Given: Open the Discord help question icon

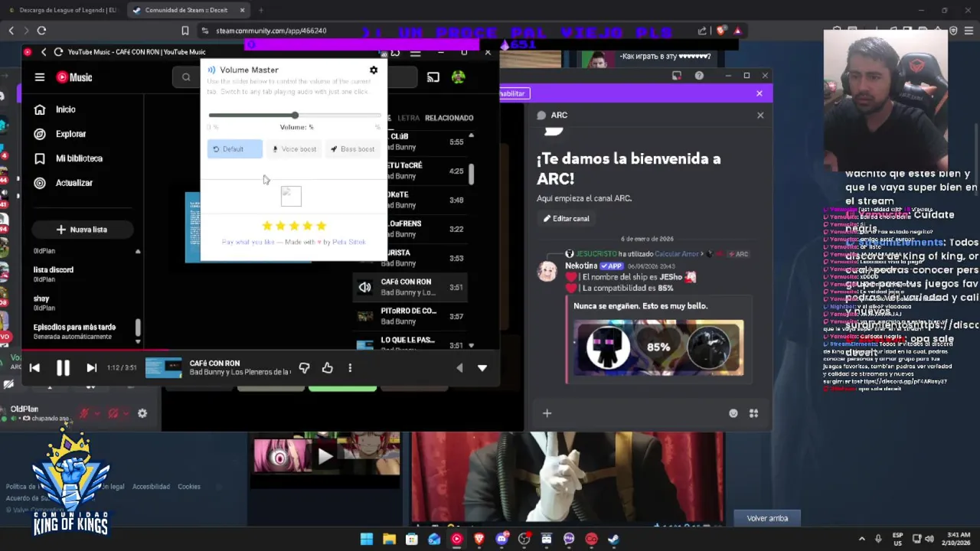Looking at the screenshot, I should (x=699, y=76).
